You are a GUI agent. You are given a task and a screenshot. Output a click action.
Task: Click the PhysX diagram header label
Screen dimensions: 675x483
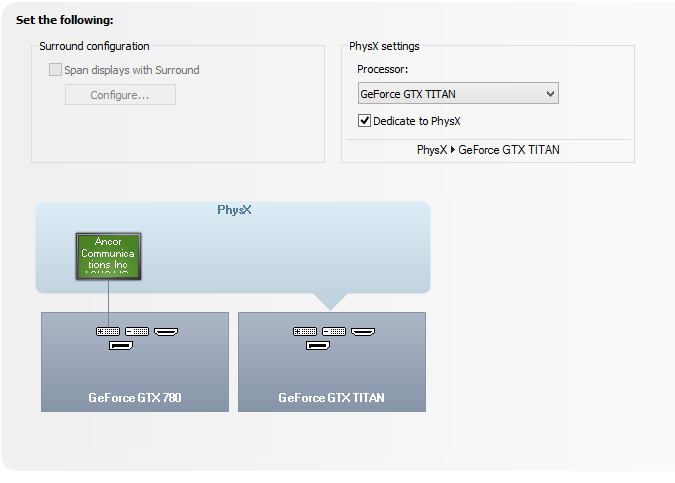pos(234,210)
